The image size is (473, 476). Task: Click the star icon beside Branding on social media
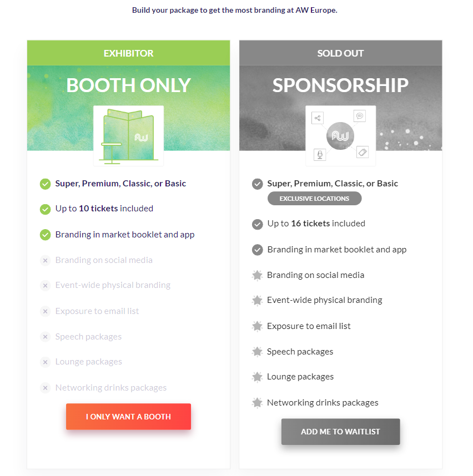tap(257, 275)
